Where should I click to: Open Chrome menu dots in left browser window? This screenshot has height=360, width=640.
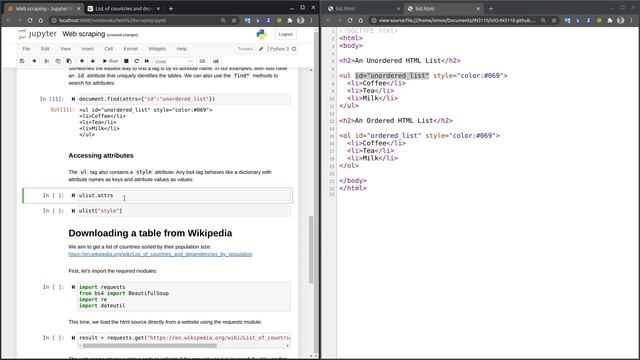(x=311, y=20)
